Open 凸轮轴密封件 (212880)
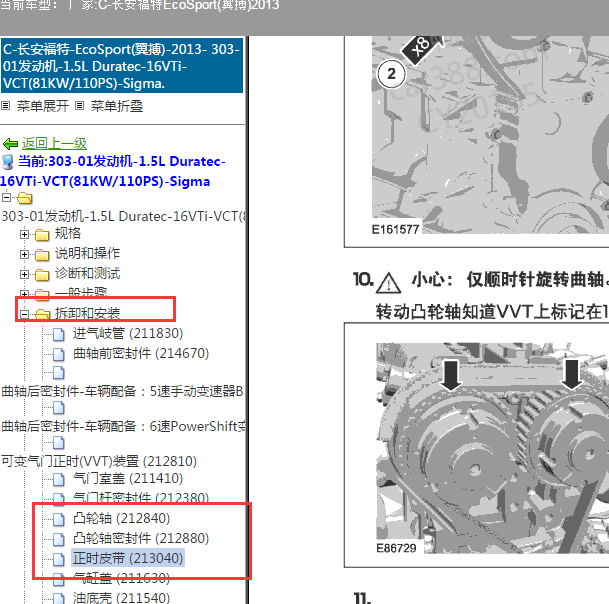Viewport: 609px width, 604px height. [141, 538]
